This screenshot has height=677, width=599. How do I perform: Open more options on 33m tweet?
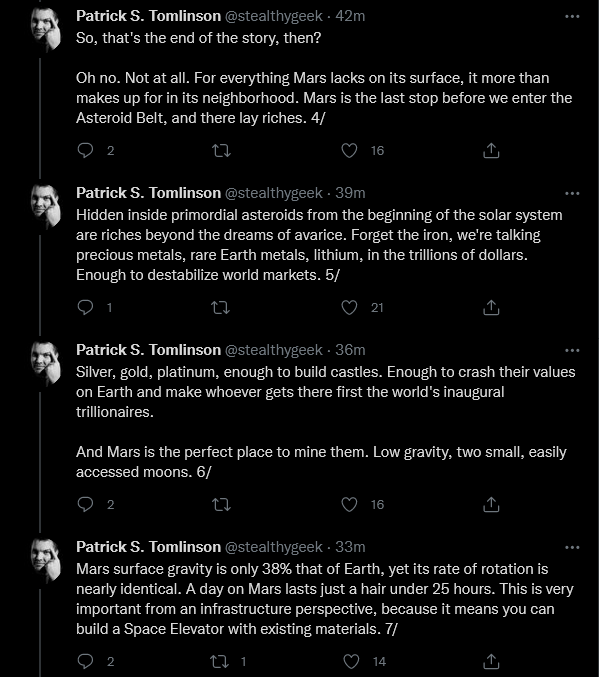(x=572, y=547)
